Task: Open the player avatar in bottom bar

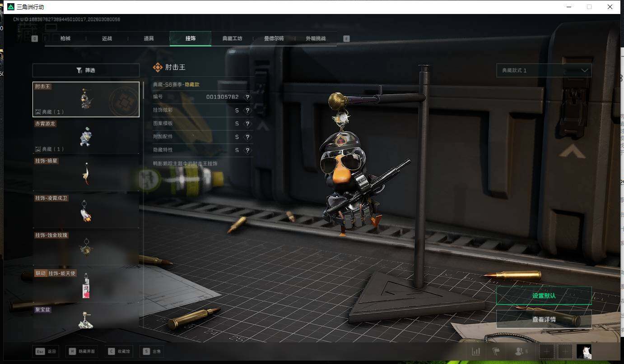Action: 584,351
